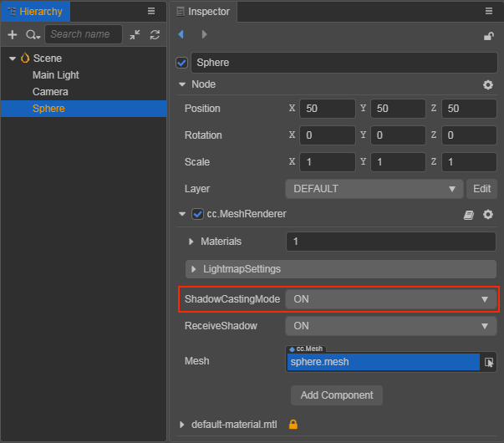Click the Edit layer button

click(x=481, y=189)
